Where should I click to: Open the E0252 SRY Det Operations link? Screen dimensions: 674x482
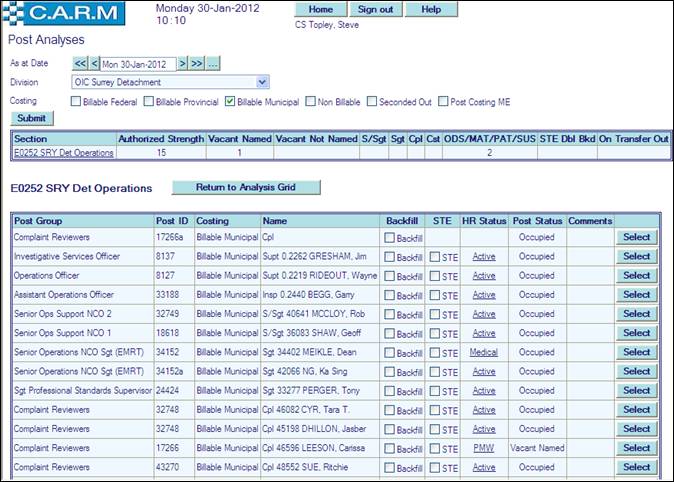tap(64, 153)
